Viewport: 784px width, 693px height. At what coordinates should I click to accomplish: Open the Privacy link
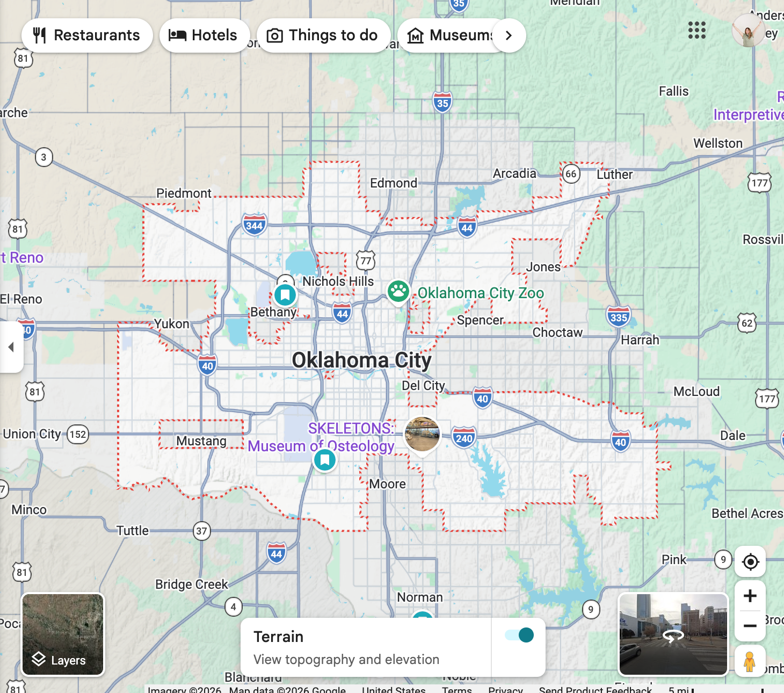(505, 690)
